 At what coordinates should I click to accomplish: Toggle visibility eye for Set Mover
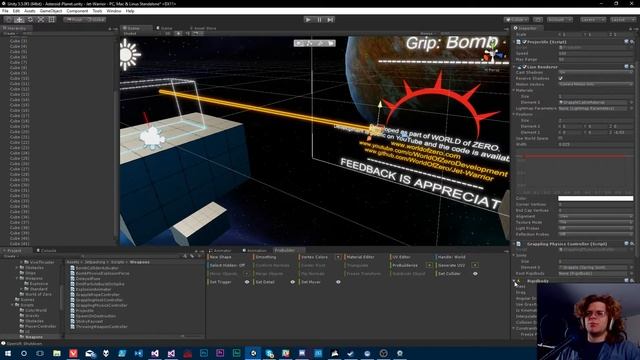[x=338, y=282]
